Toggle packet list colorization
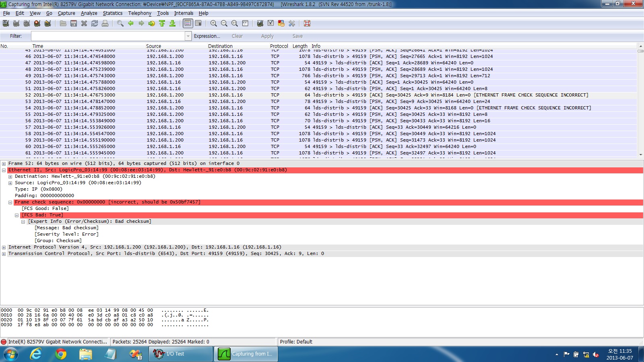644x362 pixels. (x=188, y=23)
